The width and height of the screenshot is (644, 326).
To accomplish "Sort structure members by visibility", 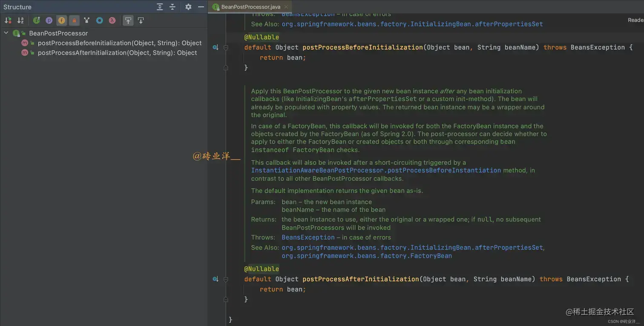I will point(8,20).
